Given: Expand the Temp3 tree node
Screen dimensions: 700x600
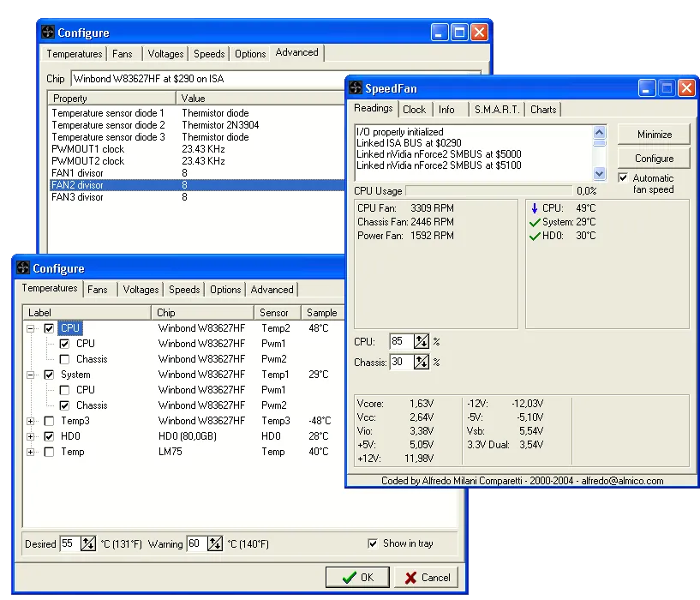Looking at the screenshot, I should click(x=30, y=422).
